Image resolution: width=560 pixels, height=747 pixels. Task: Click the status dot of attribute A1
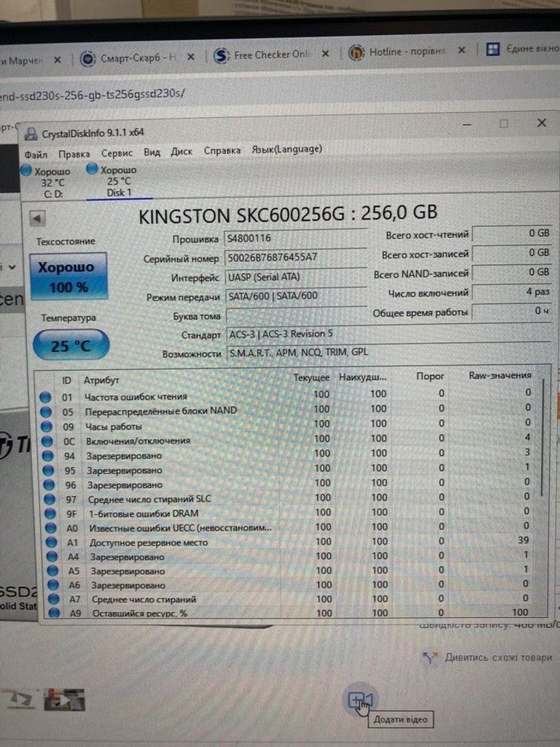(52, 542)
